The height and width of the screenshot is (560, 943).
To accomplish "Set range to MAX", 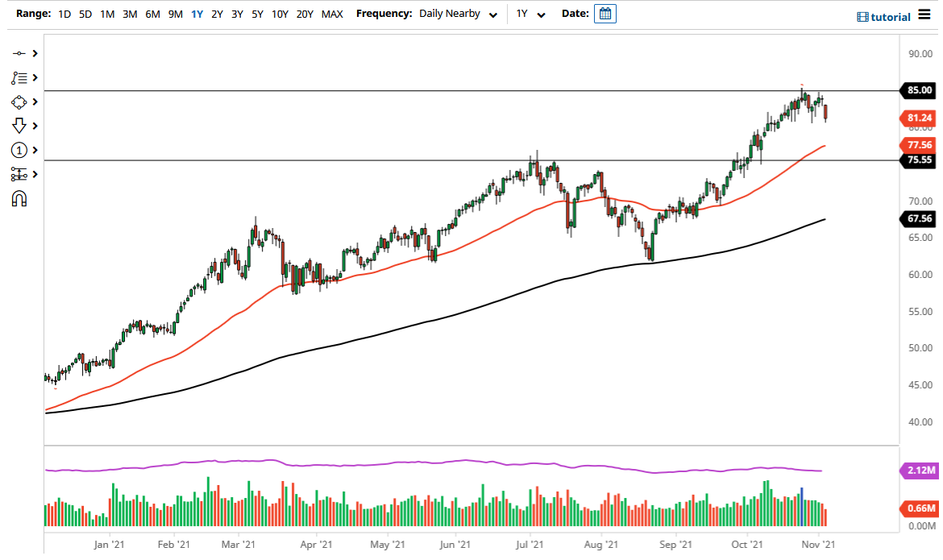I will click(332, 14).
